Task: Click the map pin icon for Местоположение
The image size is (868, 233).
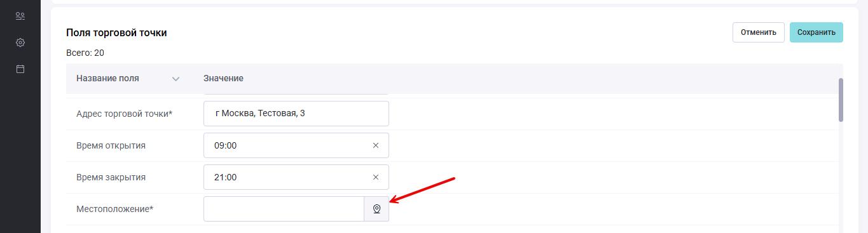Action: [x=376, y=209]
